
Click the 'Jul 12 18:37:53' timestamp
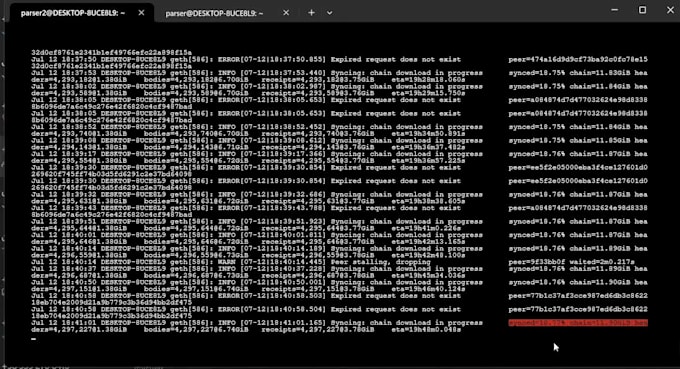[64, 73]
